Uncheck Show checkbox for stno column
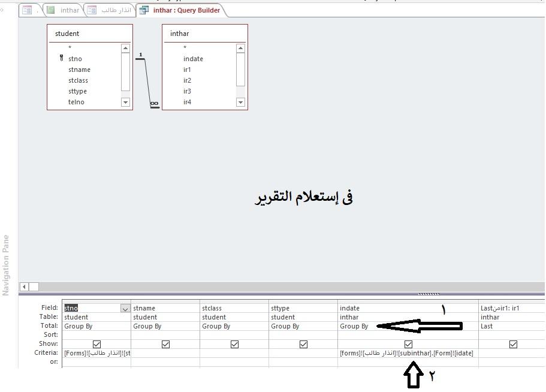Viewport: 546px width, 392px height. pyautogui.click(x=96, y=344)
